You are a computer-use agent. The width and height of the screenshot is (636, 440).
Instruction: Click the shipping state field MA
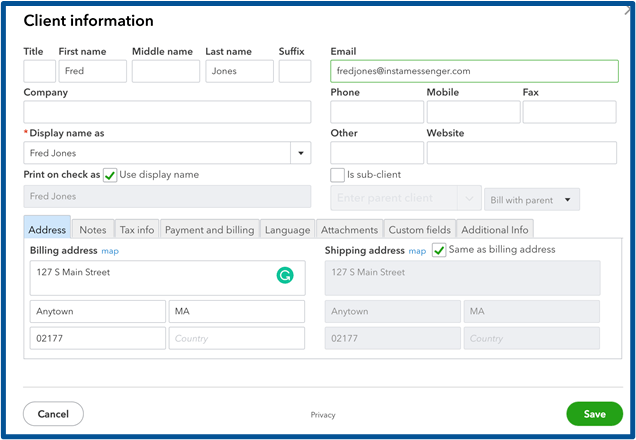(x=532, y=311)
